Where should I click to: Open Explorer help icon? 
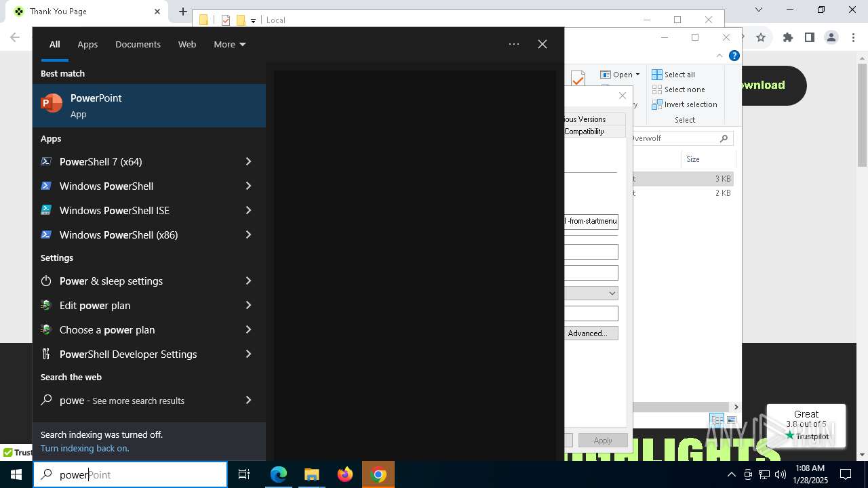point(734,56)
